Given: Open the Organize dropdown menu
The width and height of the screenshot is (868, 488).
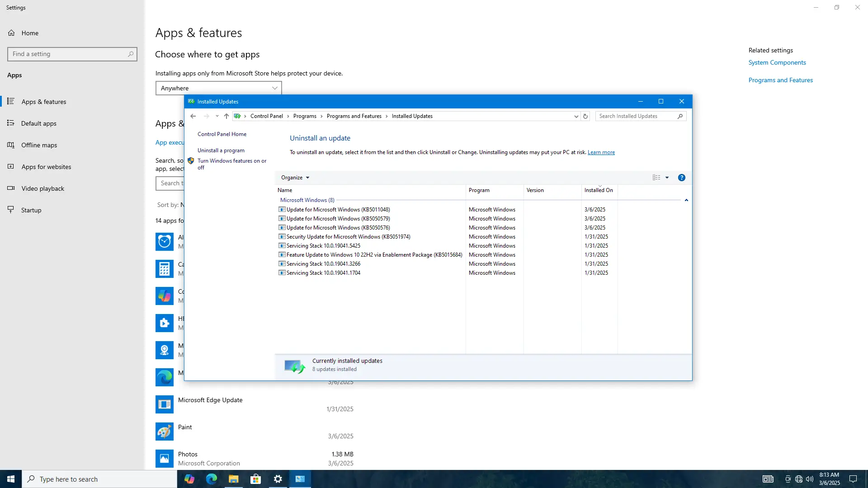Looking at the screenshot, I should (295, 178).
